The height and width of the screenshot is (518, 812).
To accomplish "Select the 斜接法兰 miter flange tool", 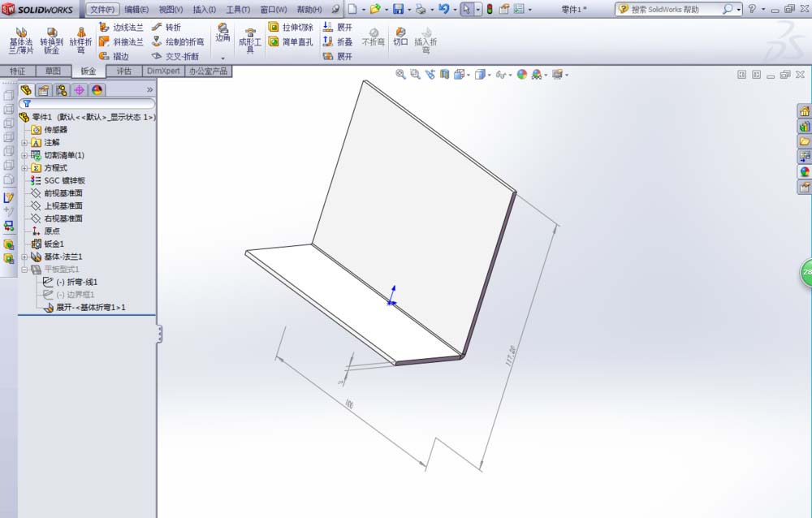I will (122, 41).
